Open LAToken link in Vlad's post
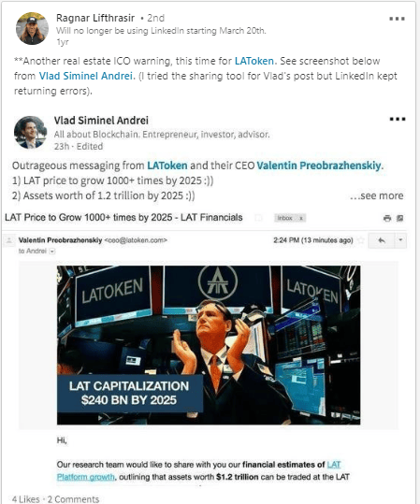The width and height of the screenshot is (420, 504). pyautogui.click(x=167, y=166)
